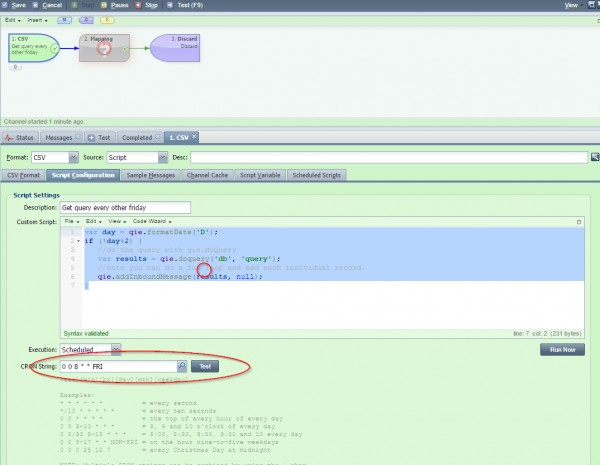Click the check mark on the CSV node

click(55, 48)
